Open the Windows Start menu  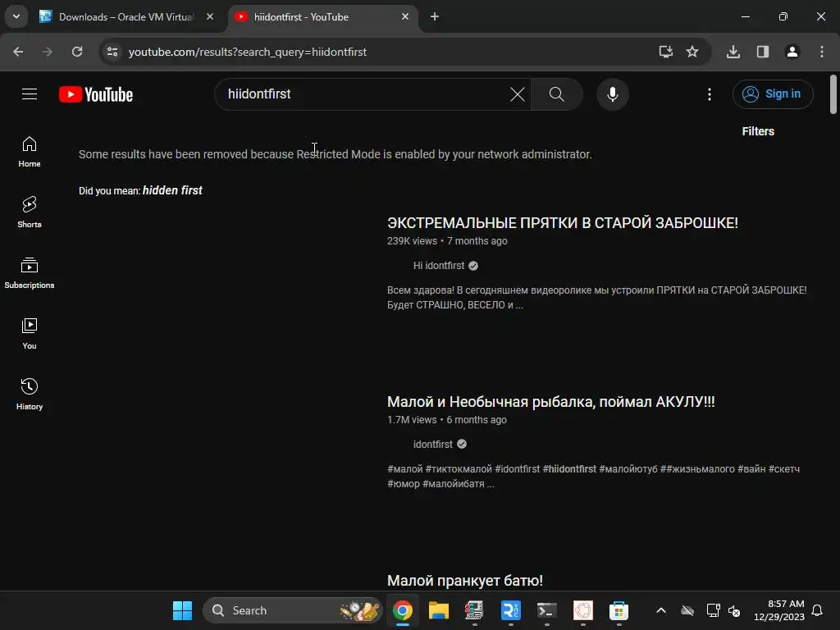click(182, 610)
